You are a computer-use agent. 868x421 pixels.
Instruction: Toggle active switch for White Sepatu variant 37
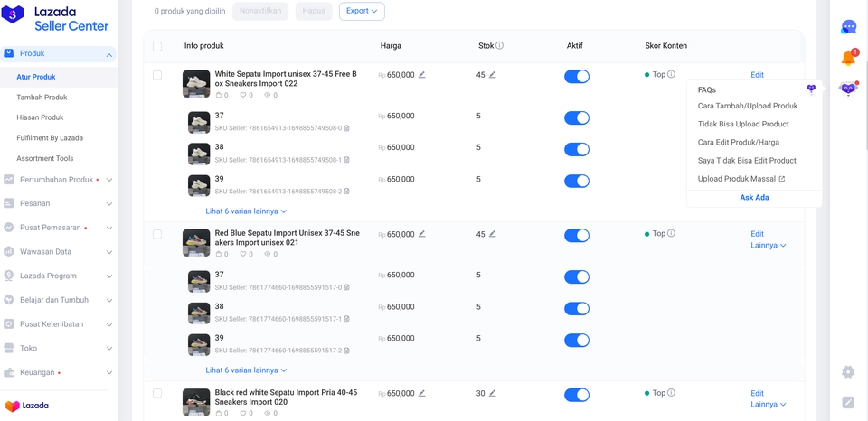(576, 117)
